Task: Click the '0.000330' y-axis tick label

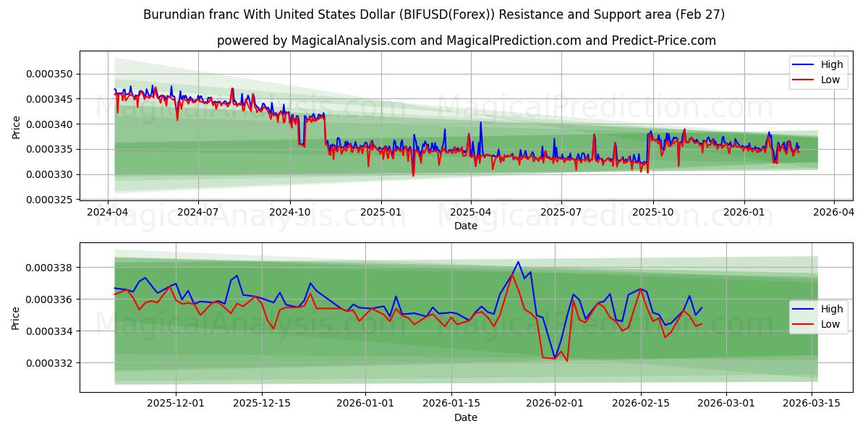Action: [50, 175]
